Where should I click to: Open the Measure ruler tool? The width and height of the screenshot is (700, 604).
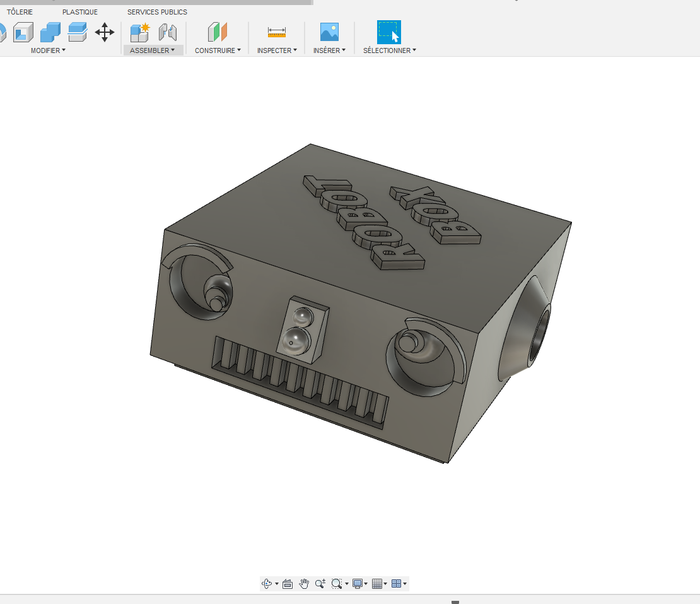277,32
